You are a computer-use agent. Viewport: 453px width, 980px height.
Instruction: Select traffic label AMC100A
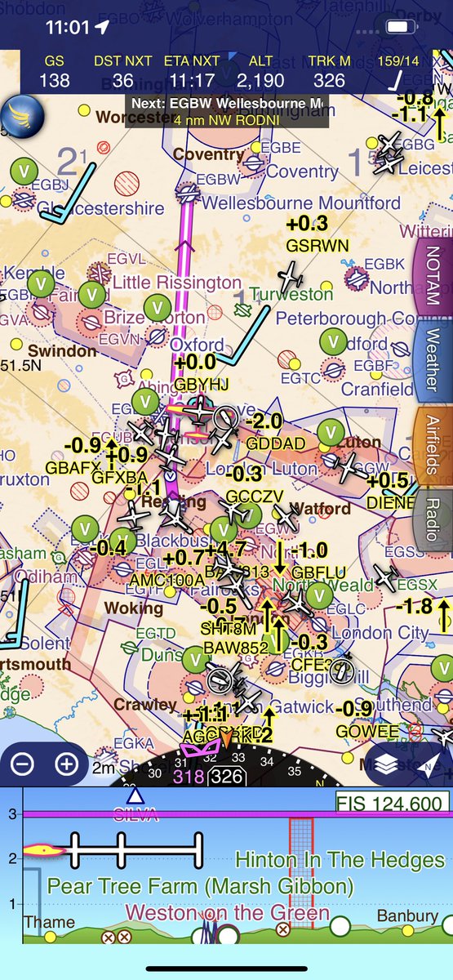click(x=167, y=579)
